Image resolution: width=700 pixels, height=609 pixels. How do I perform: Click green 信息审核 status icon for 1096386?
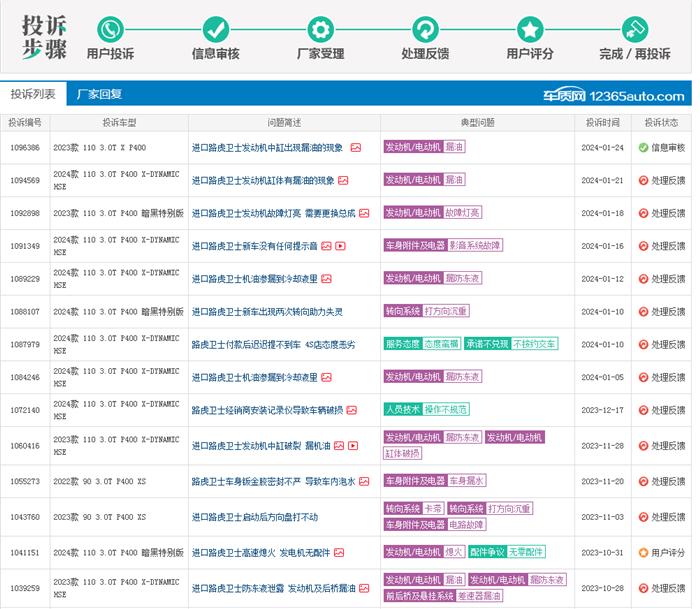643,148
